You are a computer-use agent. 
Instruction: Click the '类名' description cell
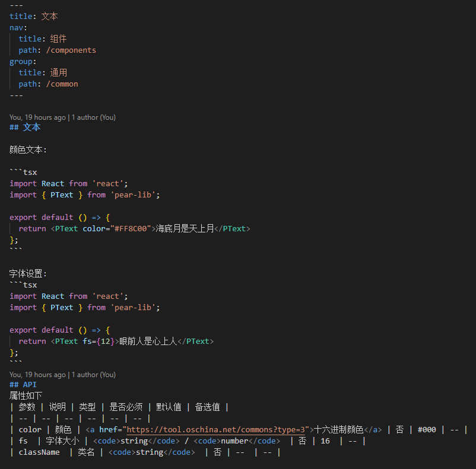pyautogui.click(x=86, y=452)
